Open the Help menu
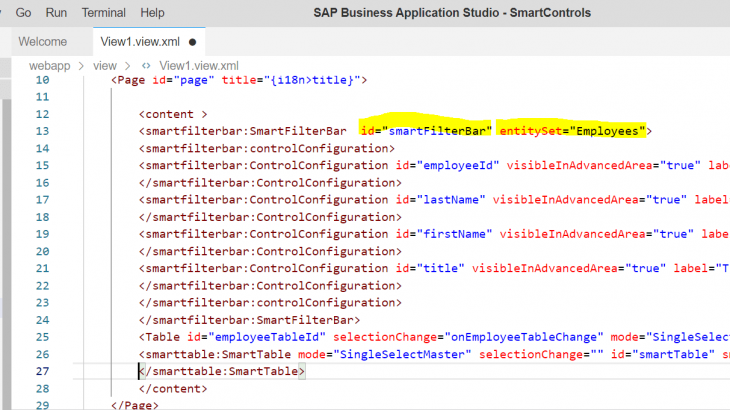The image size is (730, 410). 152,13
